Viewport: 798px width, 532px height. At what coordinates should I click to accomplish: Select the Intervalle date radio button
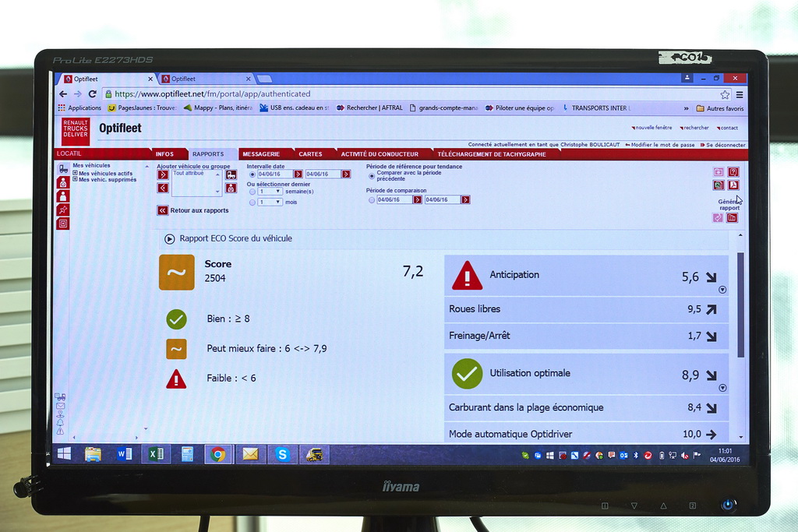(x=252, y=174)
